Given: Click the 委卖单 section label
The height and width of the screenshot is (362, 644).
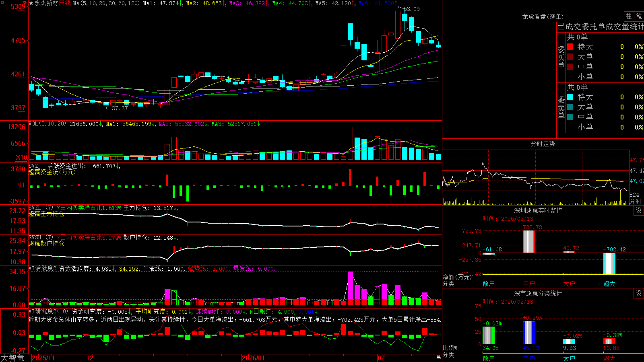Looking at the screenshot, I should 561,107.
